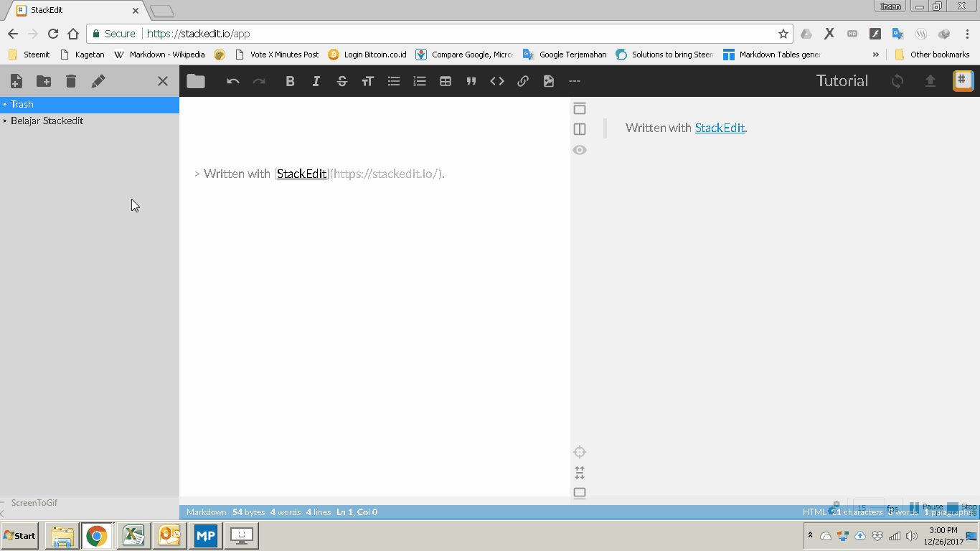Open the Chrome three-dot menu
980x551 pixels.
[x=967, y=34]
